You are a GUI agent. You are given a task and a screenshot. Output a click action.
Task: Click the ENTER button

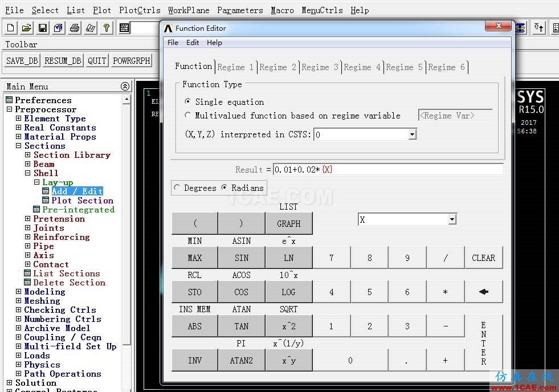point(483,343)
